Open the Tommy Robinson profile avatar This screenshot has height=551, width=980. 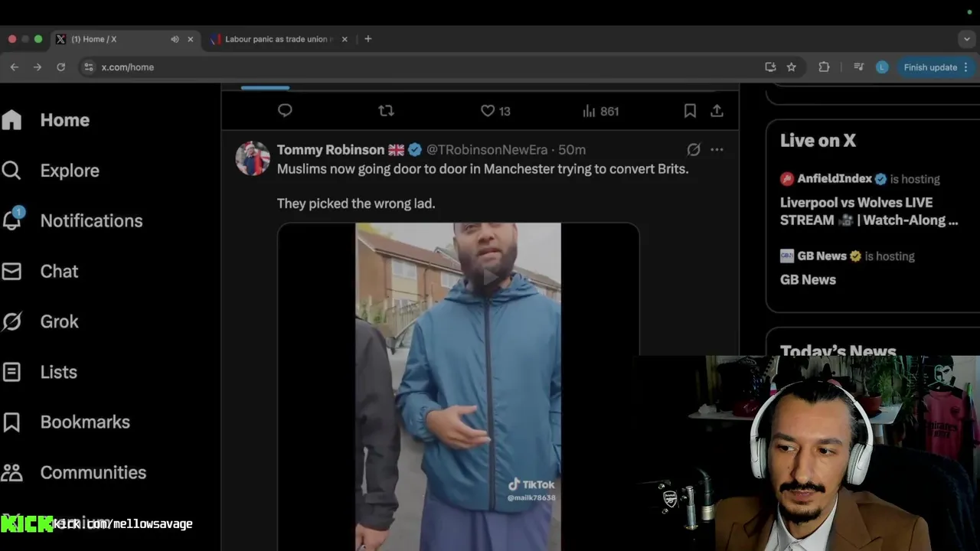point(253,158)
